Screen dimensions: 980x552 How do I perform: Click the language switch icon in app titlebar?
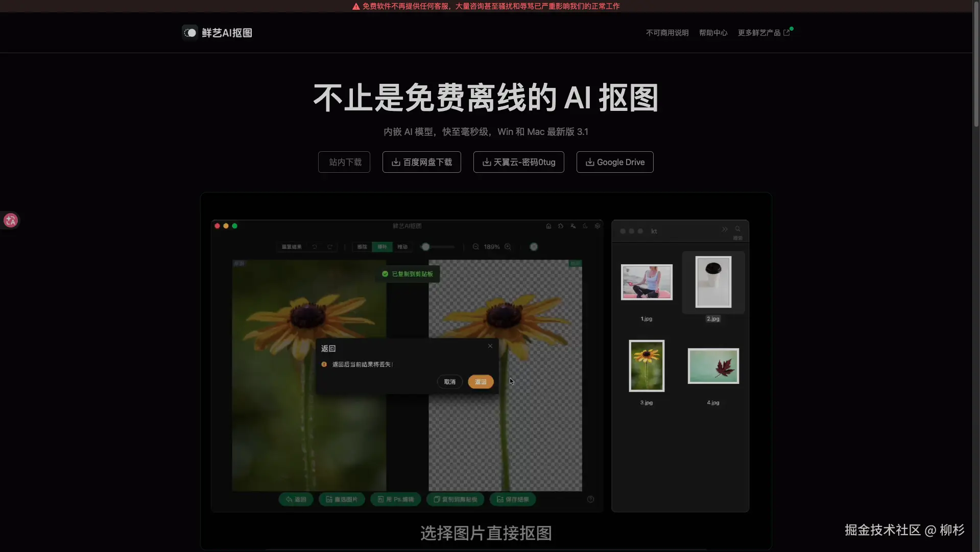click(573, 226)
